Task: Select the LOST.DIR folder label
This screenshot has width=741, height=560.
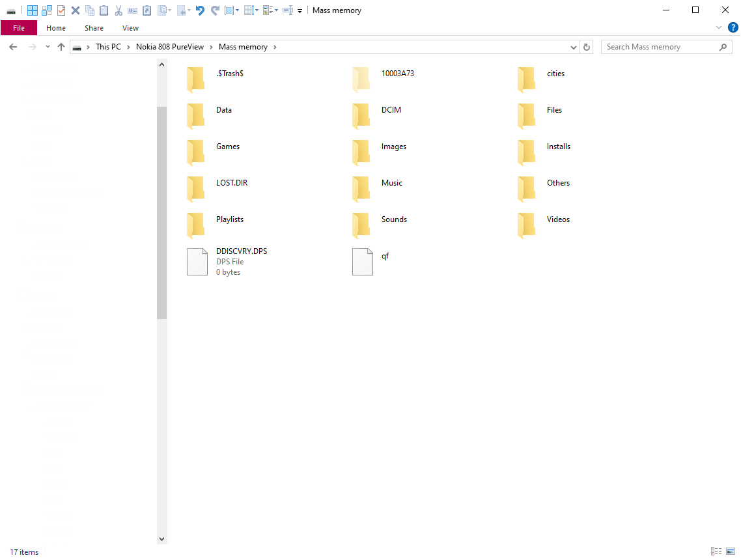Action: 232,183
